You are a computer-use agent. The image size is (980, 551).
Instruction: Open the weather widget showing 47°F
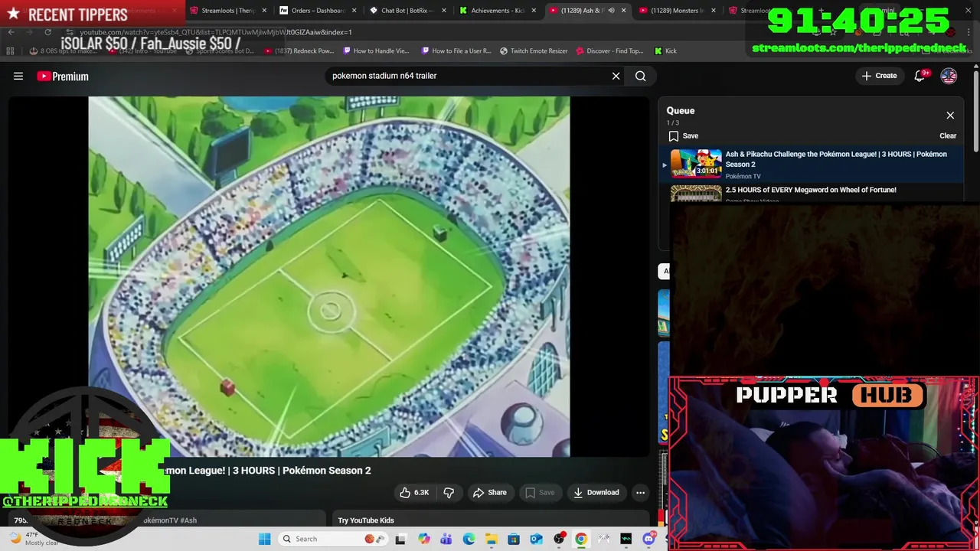coord(32,539)
